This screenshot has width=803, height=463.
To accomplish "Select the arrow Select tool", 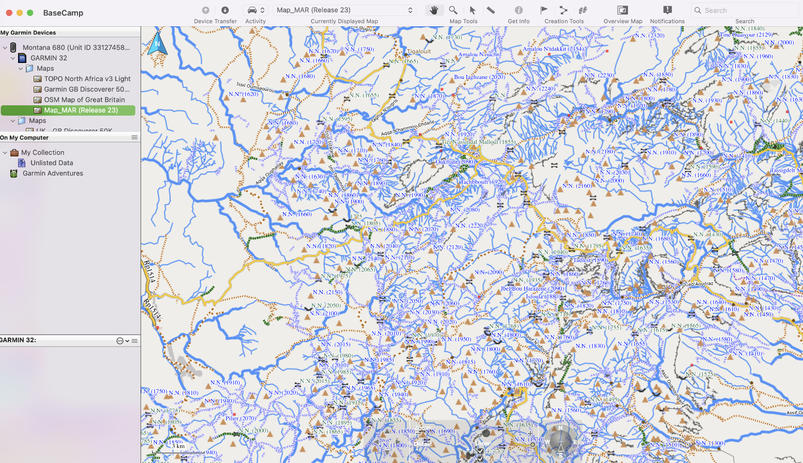I will [x=472, y=10].
